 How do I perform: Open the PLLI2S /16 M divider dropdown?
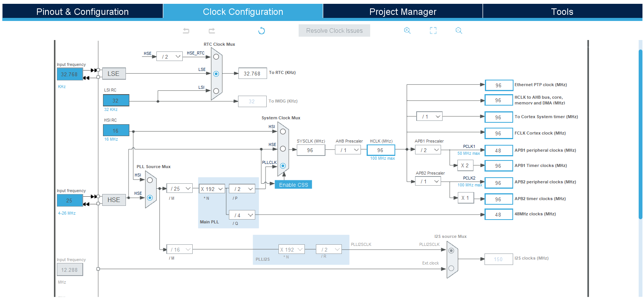180,249
